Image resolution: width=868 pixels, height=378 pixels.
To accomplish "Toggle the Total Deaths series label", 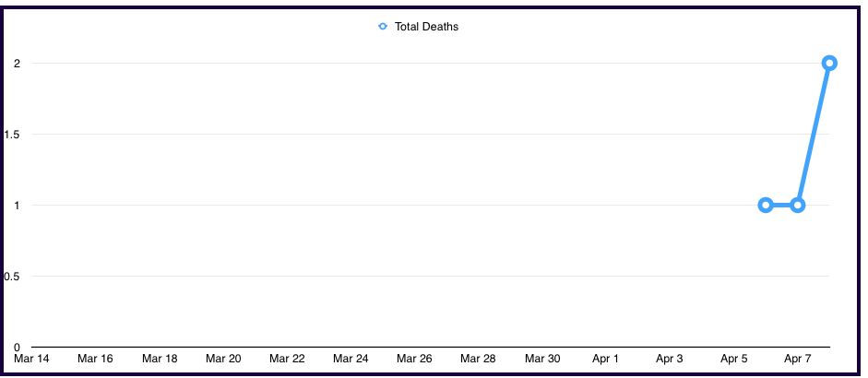I will (426, 27).
